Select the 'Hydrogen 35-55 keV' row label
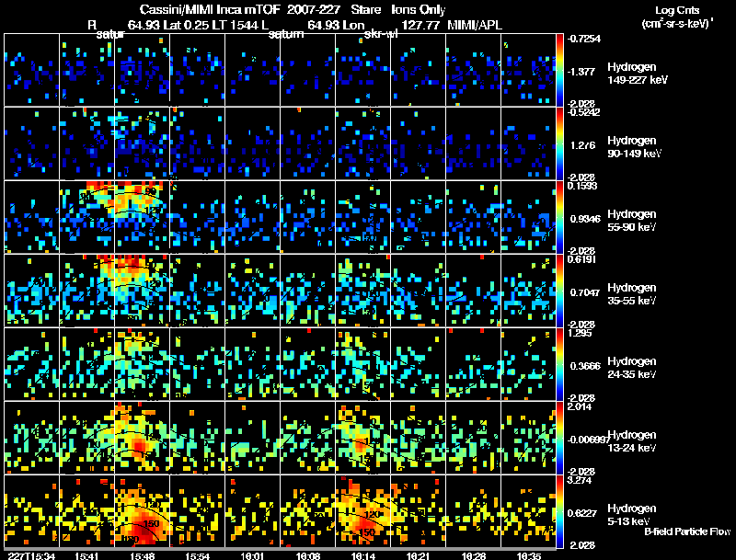The height and width of the screenshot is (560, 736). (x=632, y=294)
